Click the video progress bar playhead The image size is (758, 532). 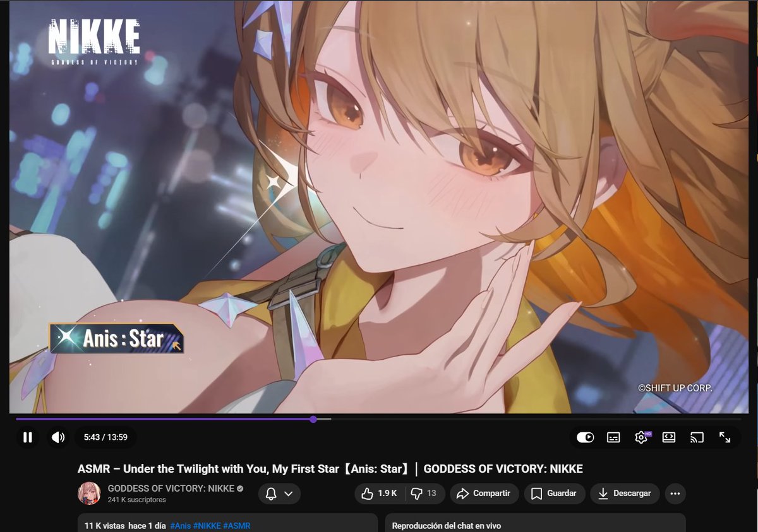313,419
